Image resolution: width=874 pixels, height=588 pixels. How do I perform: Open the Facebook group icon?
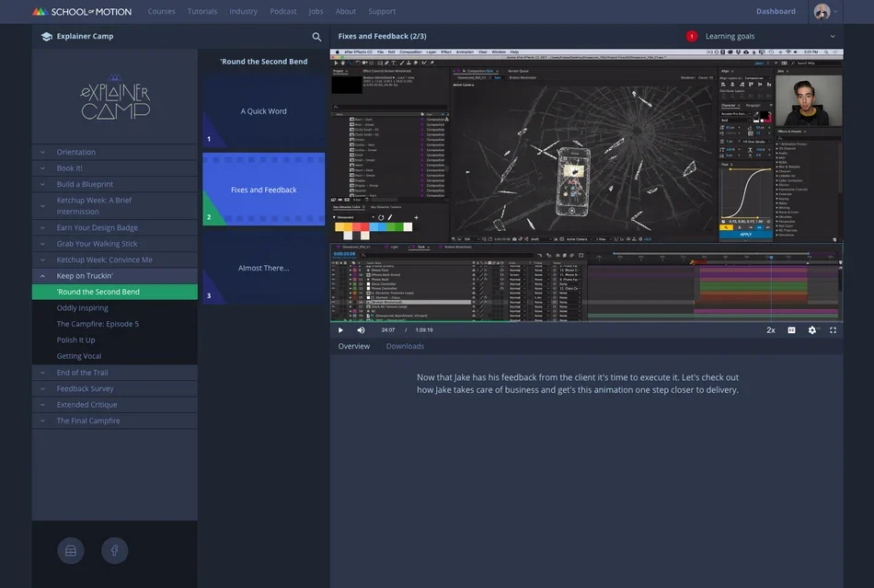pyautogui.click(x=114, y=550)
